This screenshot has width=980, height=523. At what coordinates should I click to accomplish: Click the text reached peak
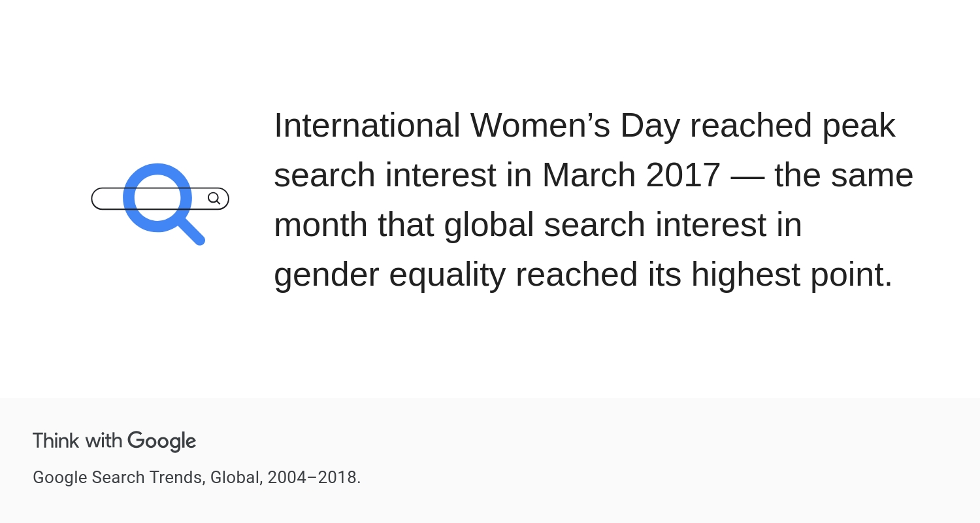(x=792, y=126)
